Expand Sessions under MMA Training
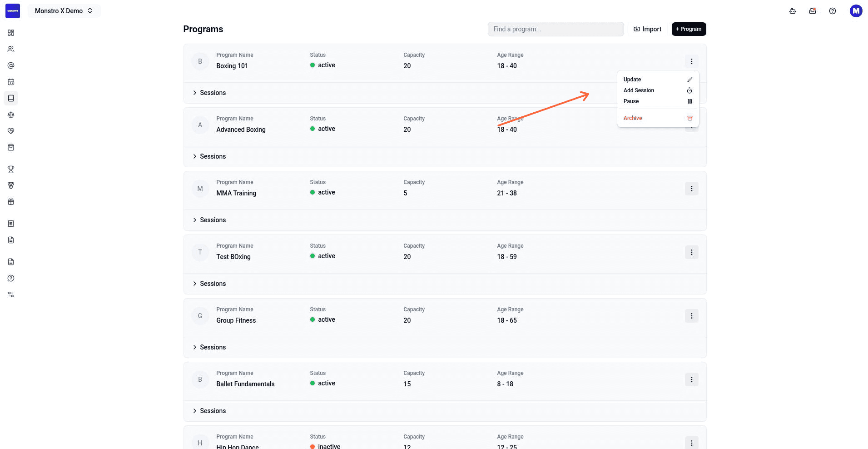 [209, 220]
